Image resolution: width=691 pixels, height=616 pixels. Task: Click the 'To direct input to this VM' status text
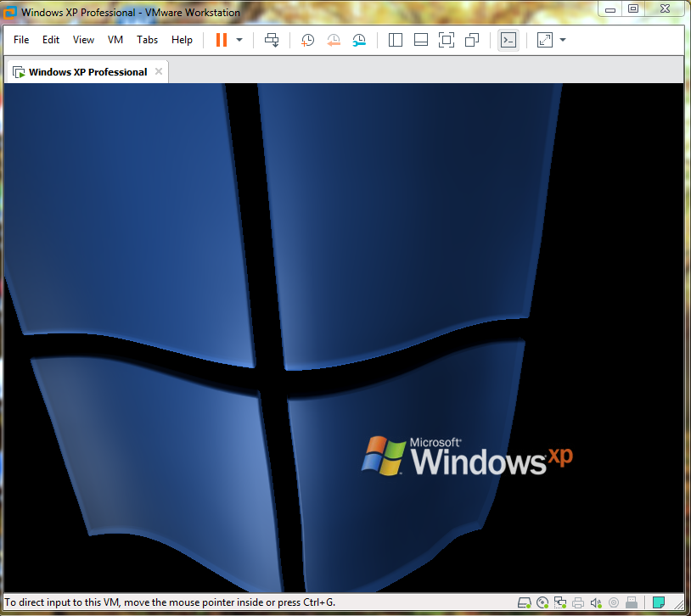pos(170,602)
